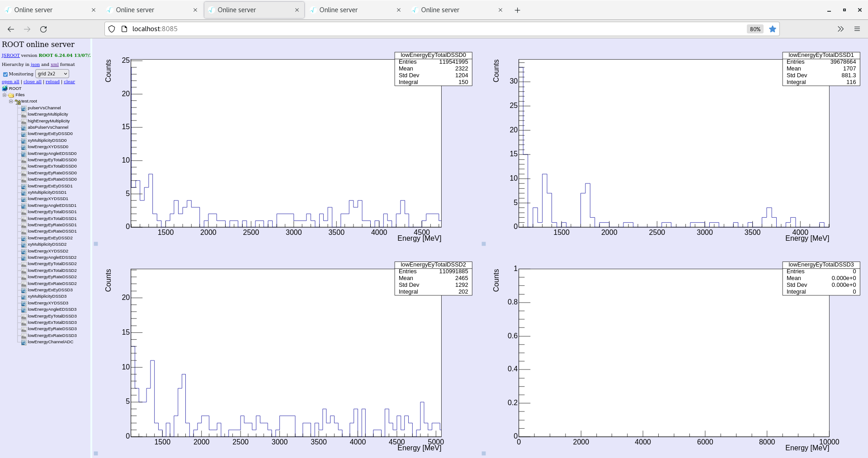Click the lowEnergyChannelADC item icon

[x=23, y=342]
